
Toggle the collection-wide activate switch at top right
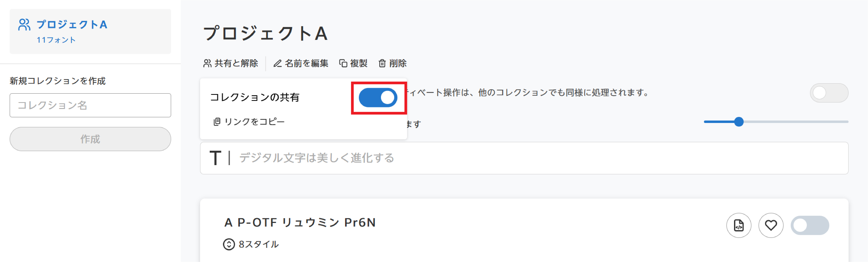coord(829,93)
